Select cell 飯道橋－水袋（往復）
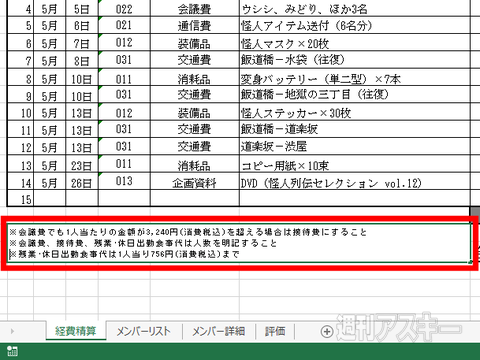The width and height of the screenshot is (480, 360). tap(355, 60)
